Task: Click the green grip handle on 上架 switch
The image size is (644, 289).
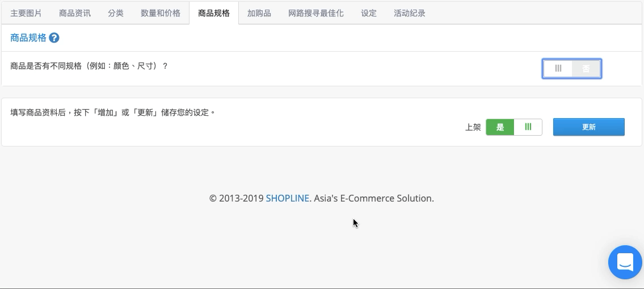Action: [528, 127]
